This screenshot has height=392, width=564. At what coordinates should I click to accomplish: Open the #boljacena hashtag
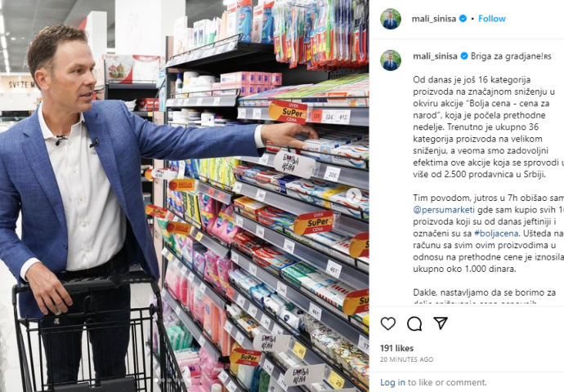(x=496, y=234)
